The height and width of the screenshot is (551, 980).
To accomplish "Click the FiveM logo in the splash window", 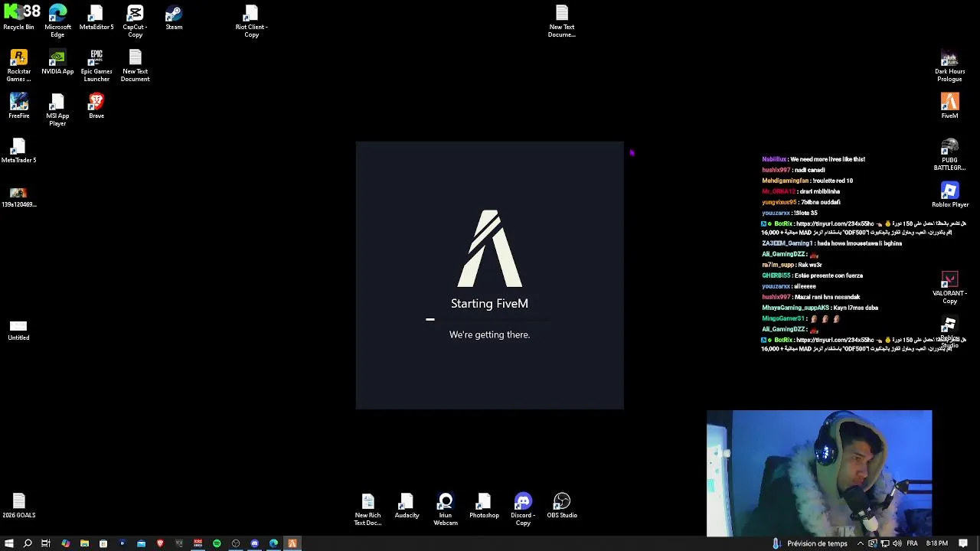I will 489,248.
